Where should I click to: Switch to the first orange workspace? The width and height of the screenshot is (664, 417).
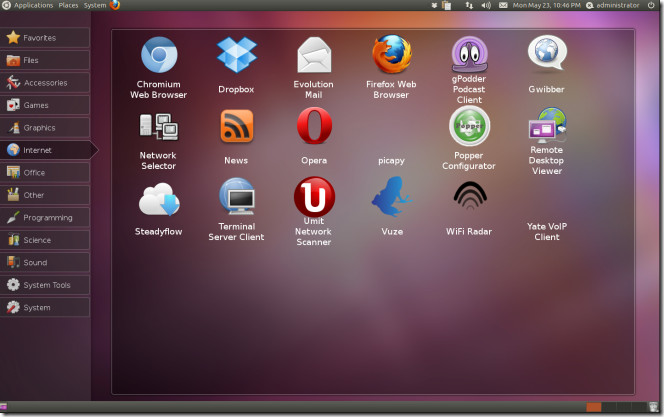coord(593,407)
